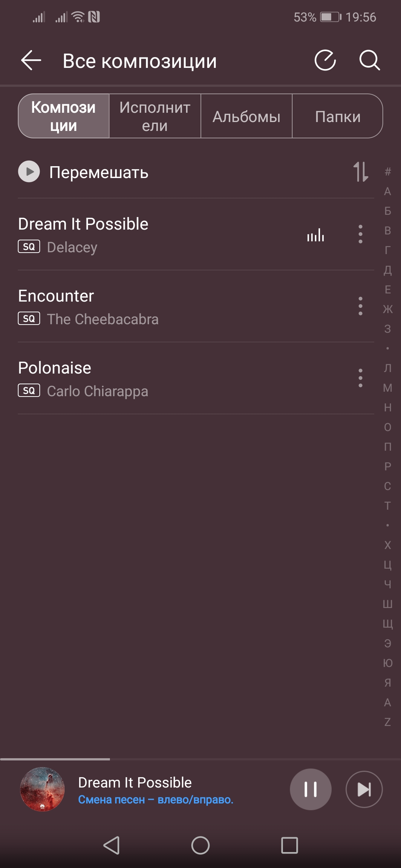
Task: Tap the equalizer bars on Dream It Possible
Action: (x=316, y=235)
